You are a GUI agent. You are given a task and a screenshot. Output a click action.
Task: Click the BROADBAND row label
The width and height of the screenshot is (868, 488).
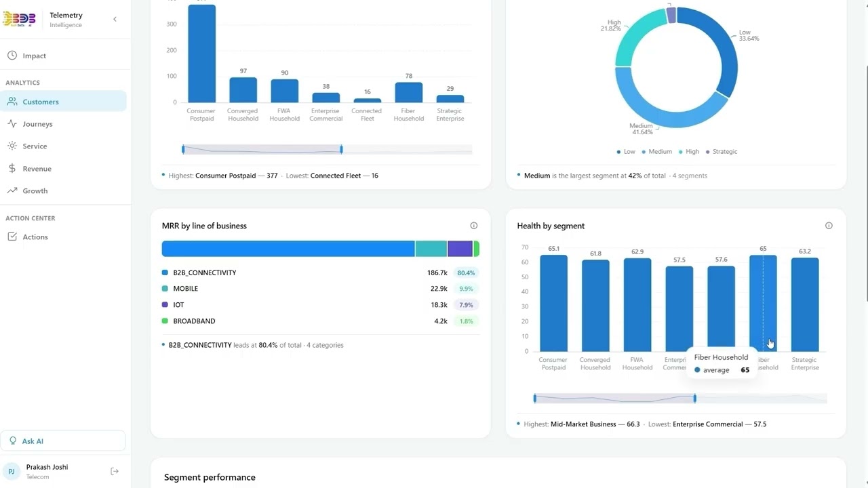[194, 321]
